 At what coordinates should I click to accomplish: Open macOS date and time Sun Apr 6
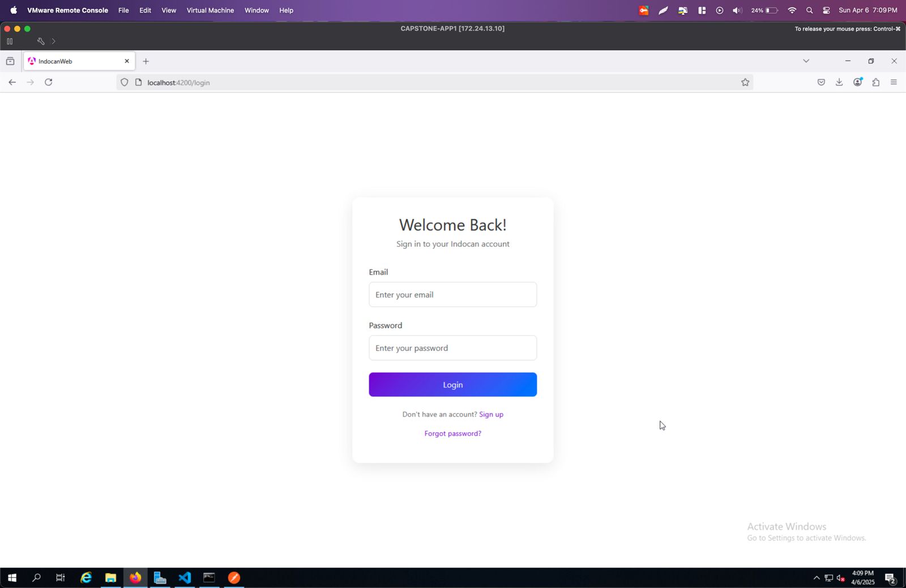coord(867,10)
